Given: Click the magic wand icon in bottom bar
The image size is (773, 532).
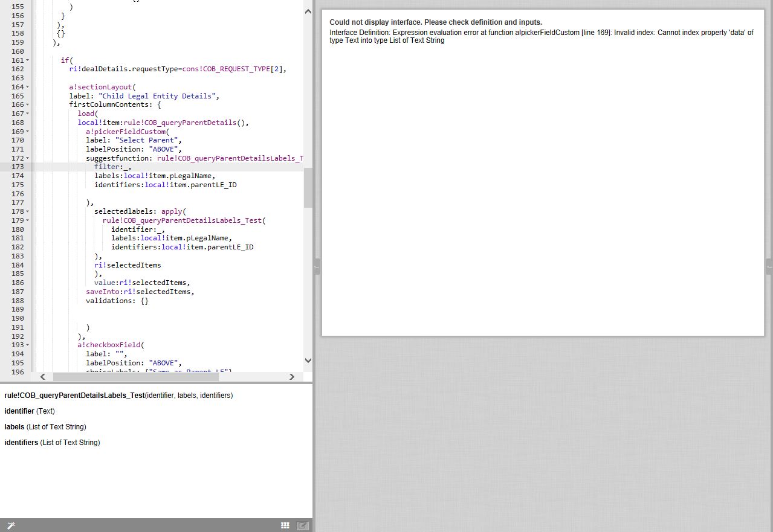Looking at the screenshot, I should [10, 525].
